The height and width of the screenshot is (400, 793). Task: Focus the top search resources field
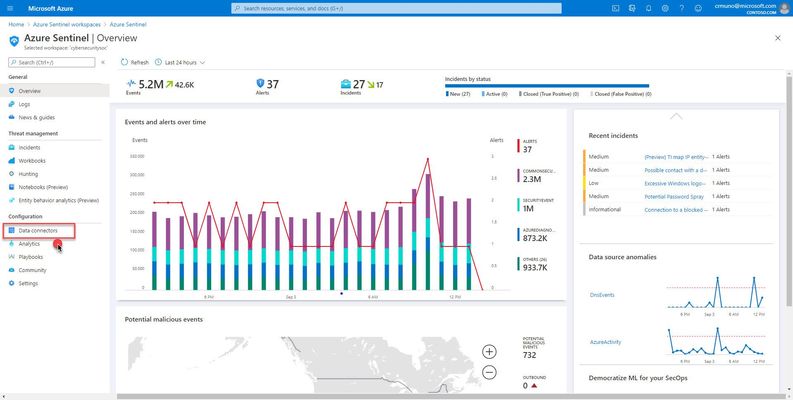(x=396, y=8)
